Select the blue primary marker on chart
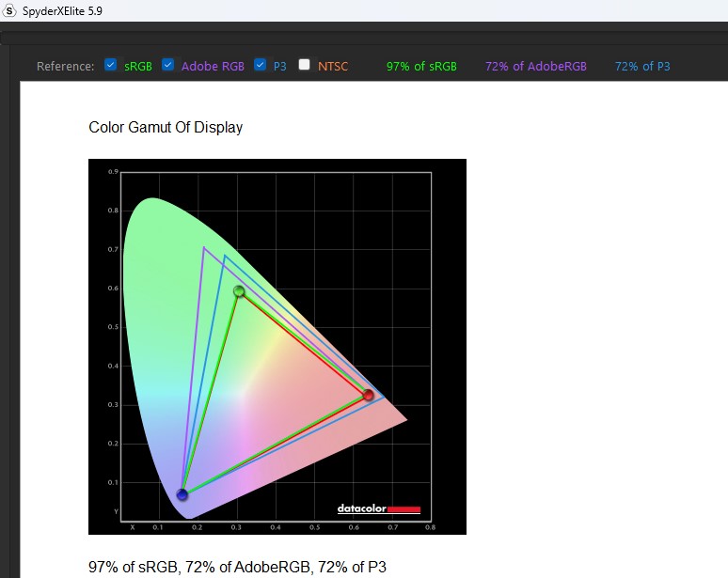Image resolution: width=728 pixels, height=578 pixels. (x=182, y=494)
